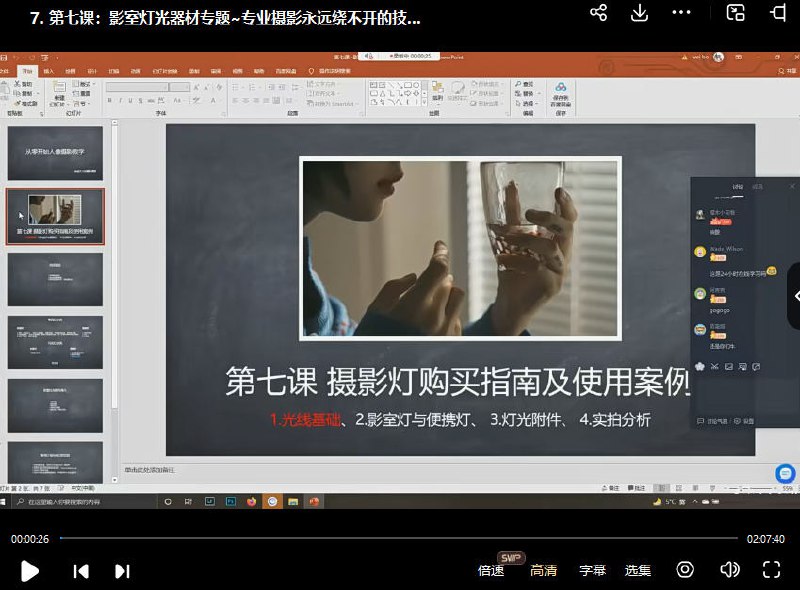Click the 讨论 tab in chat panel

point(737,187)
